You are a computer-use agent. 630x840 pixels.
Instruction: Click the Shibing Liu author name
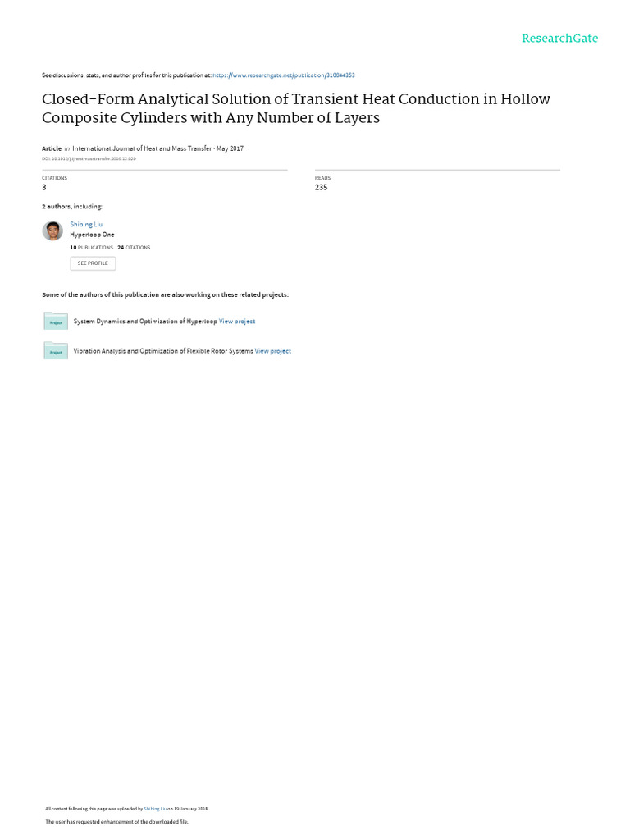86,225
